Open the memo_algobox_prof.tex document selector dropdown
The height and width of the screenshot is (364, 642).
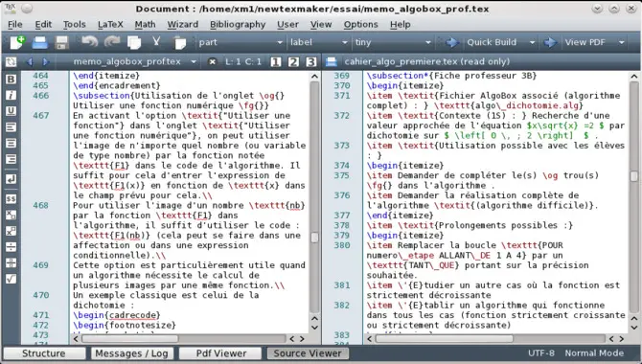(194, 62)
